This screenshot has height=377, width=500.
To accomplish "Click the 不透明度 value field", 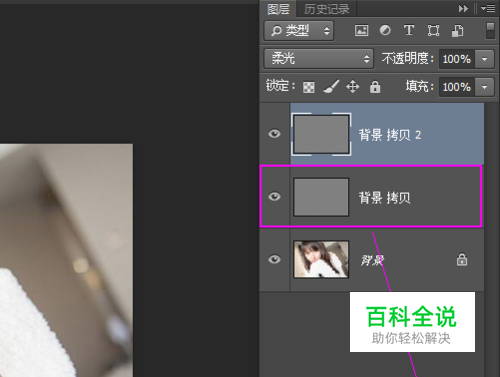I will point(457,59).
